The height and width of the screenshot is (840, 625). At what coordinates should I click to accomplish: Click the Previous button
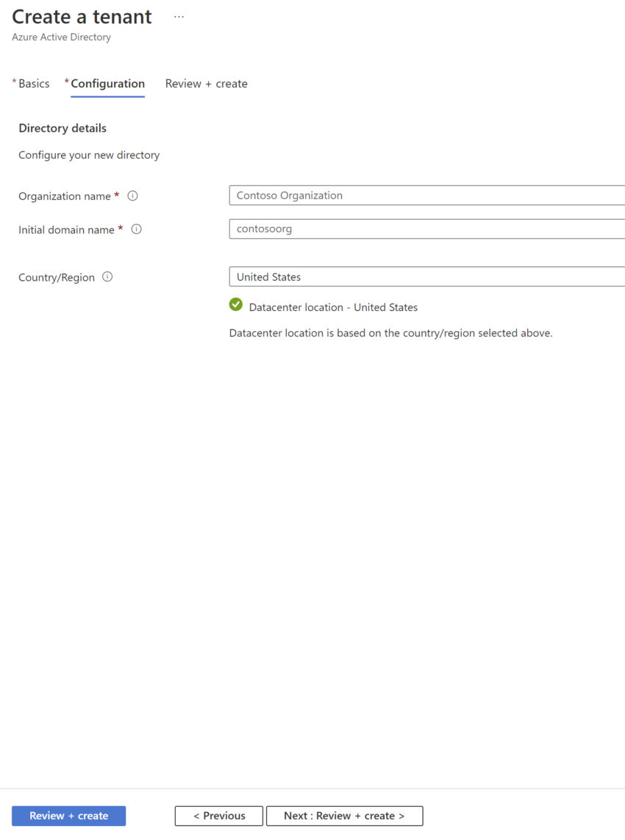[218, 816]
